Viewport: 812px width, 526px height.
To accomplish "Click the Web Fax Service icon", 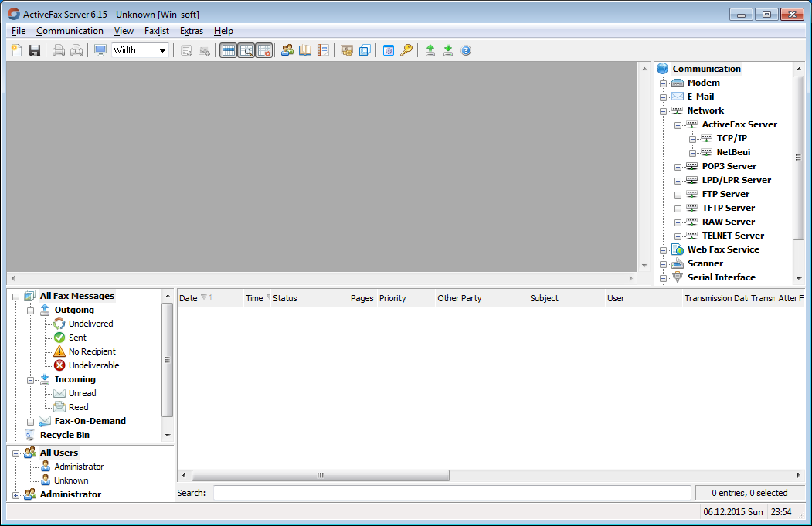I will point(678,249).
